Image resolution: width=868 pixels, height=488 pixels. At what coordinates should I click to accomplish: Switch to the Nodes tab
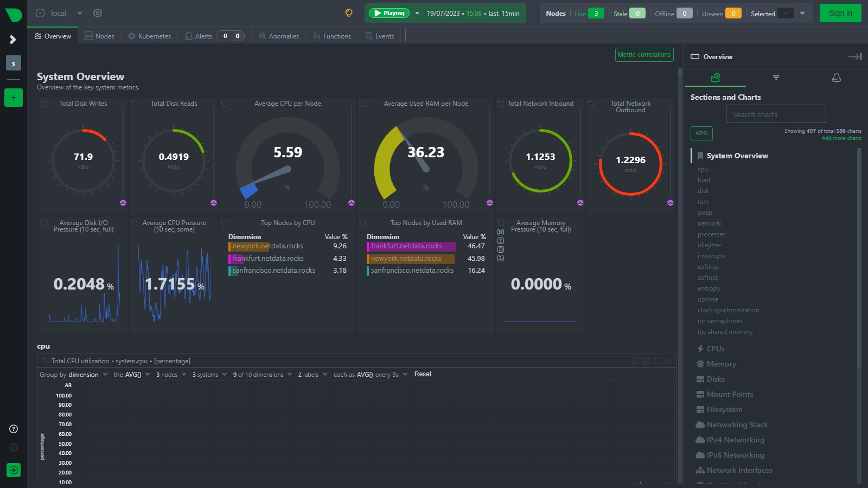tap(99, 36)
